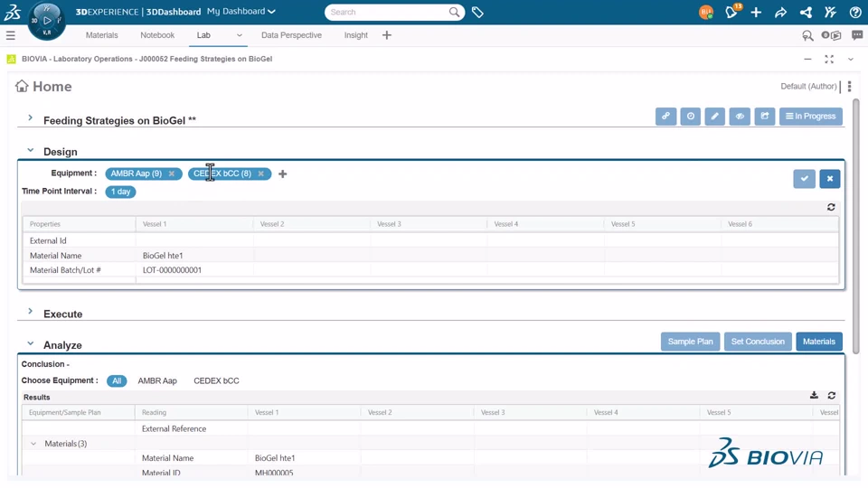Click the External Id property row
Image resolution: width=868 pixels, height=488 pixels.
[x=430, y=240]
